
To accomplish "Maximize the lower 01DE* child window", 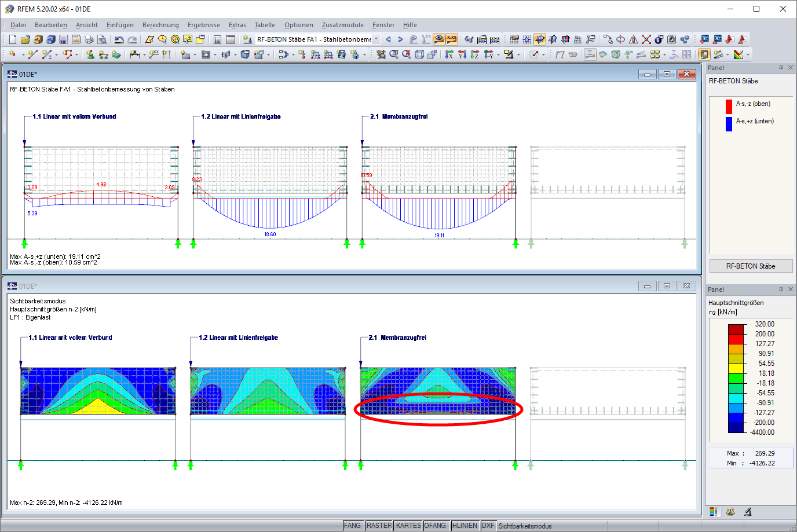I will [x=667, y=286].
